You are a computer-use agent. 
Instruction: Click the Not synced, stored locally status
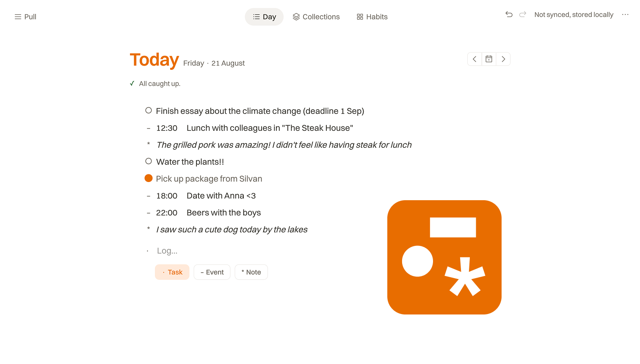coord(574,15)
